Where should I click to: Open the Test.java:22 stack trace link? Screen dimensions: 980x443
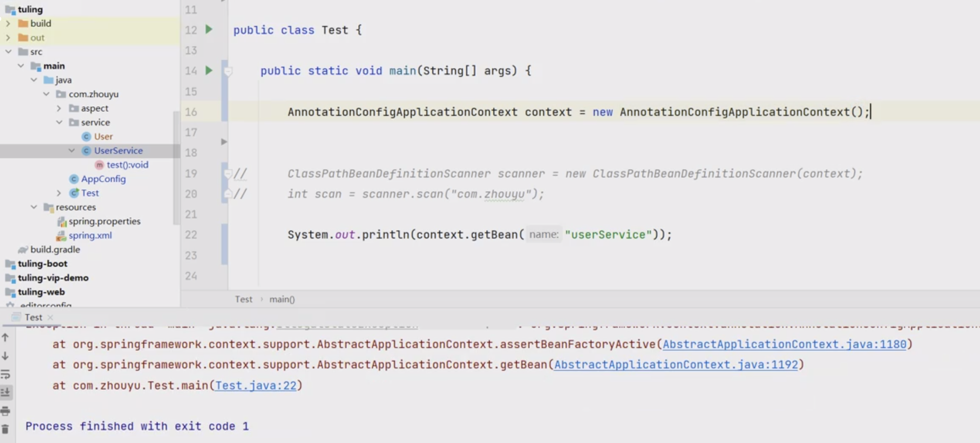click(x=256, y=385)
